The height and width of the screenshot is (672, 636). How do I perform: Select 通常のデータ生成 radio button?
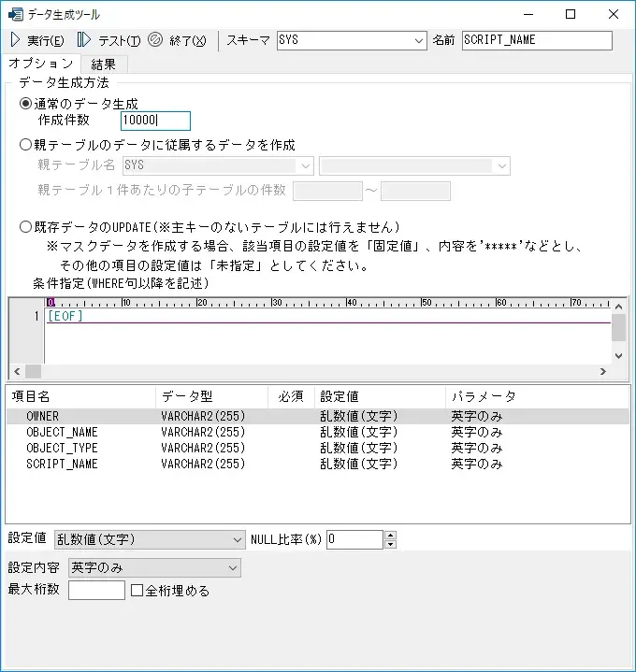26,105
